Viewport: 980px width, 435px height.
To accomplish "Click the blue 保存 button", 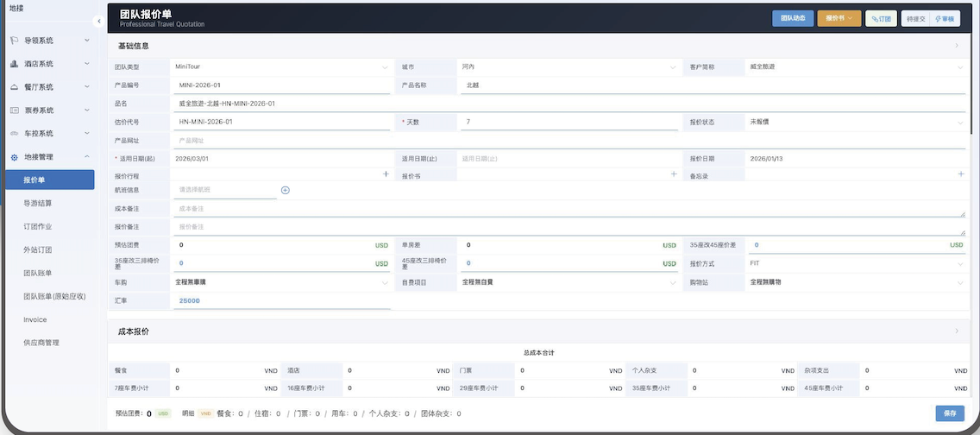I will point(949,413).
